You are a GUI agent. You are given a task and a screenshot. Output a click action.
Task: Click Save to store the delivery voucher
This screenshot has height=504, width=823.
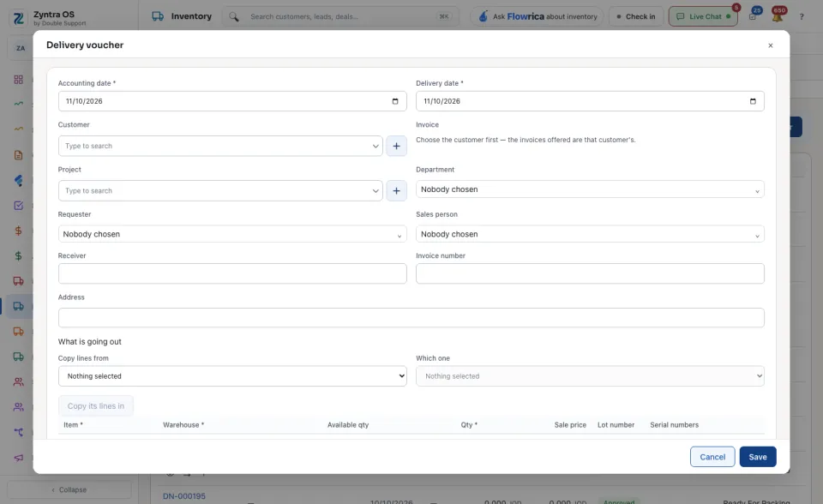click(757, 457)
